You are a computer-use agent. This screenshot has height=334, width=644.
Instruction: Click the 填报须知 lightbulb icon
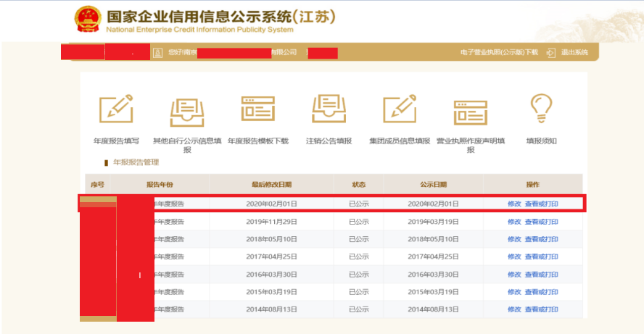click(x=541, y=109)
